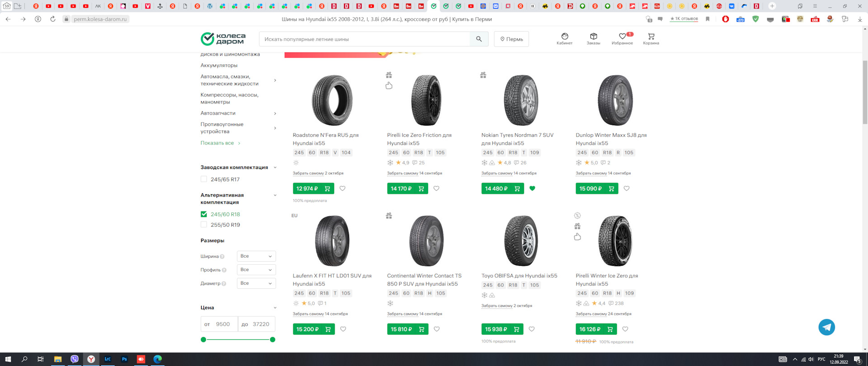Add Pirelli Winter Ice Zero 16 126 ₽ to cart
This screenshot has width=868, height=366.
596,329
